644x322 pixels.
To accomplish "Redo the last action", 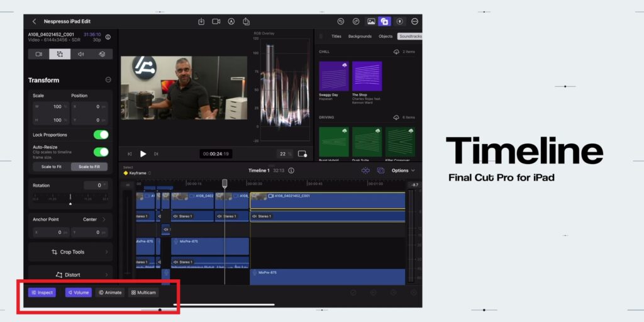I will click(356, 21).
